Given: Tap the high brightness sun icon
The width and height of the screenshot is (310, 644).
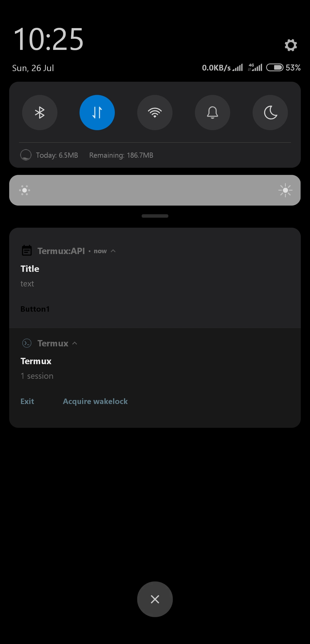Looking at the screenshot, I should (x=285, y=190).
